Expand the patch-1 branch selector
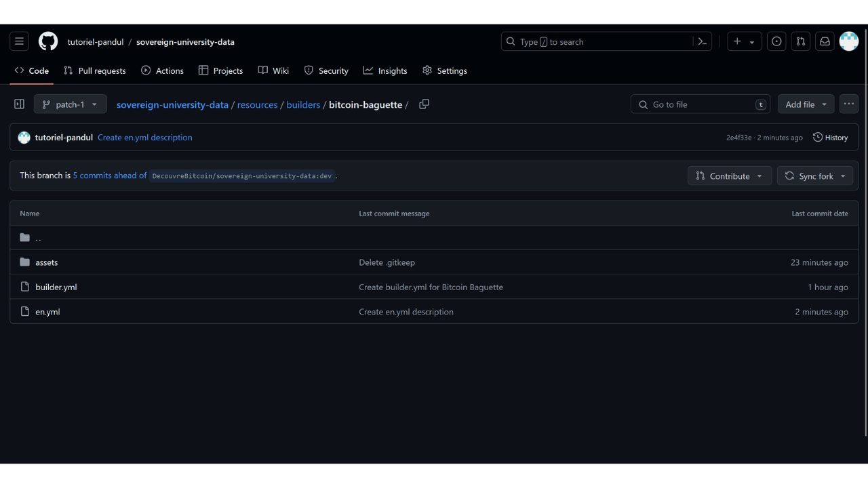The height and width of the screenshot is (488, 868). coord(70,104)
